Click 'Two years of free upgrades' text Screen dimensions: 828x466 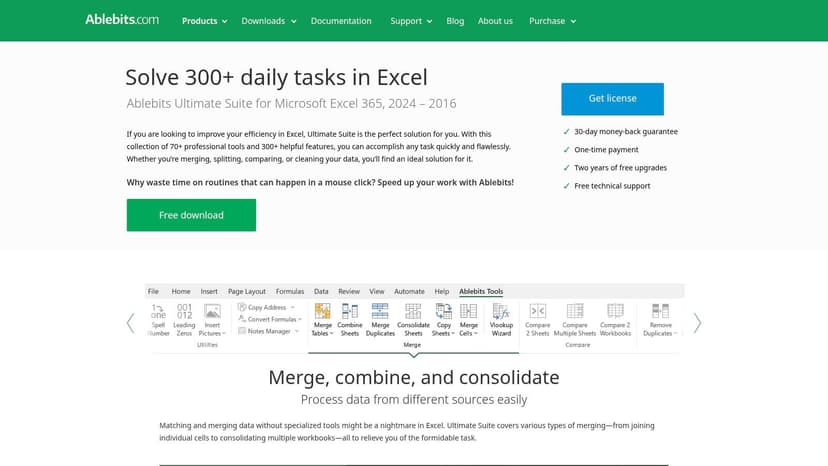620,167
